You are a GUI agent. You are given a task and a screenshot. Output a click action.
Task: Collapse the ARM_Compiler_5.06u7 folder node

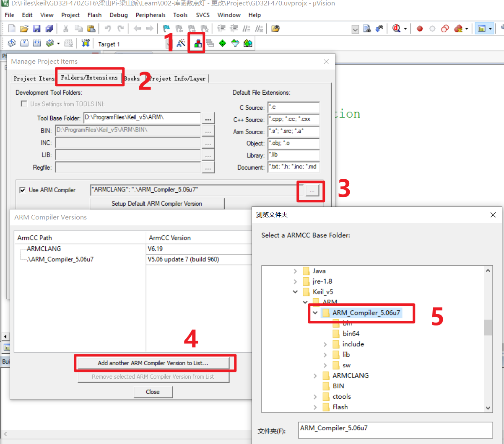[315, 313]
